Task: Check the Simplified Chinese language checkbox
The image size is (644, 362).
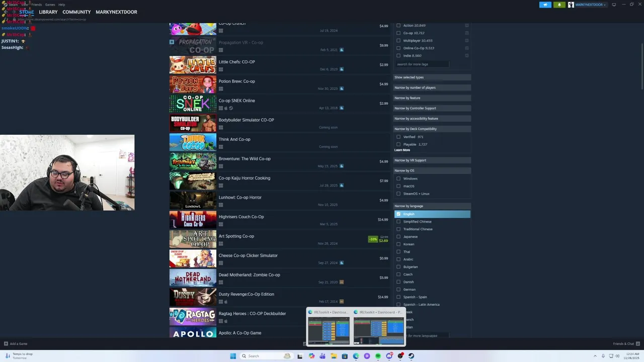Action: (x=398, y=222)
